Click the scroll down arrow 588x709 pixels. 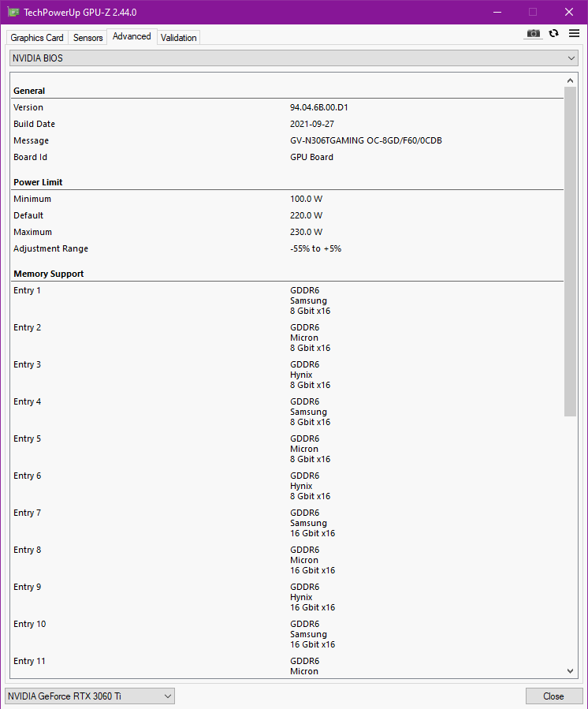coord(571,671)
